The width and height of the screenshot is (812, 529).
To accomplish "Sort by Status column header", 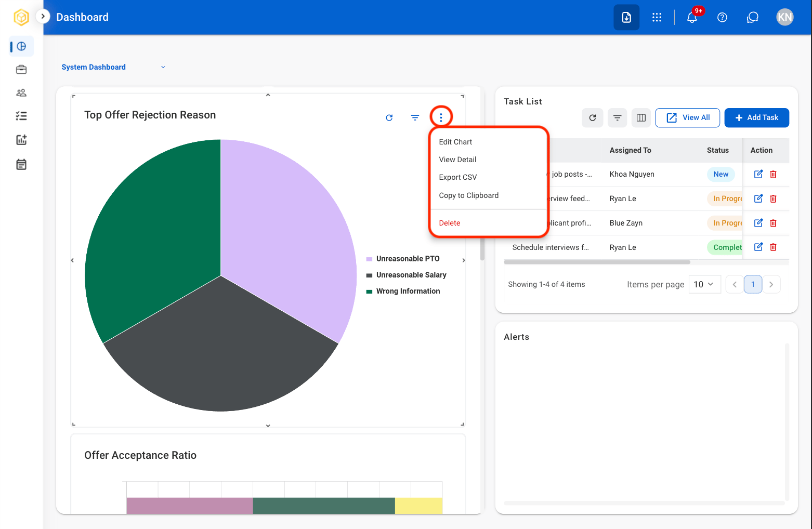I will [718, 150].
